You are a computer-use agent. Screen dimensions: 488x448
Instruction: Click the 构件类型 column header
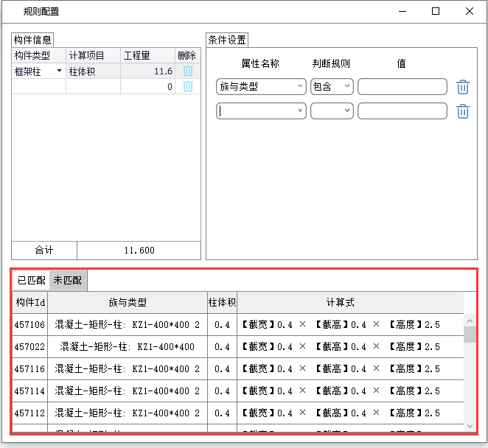[38, 56]
